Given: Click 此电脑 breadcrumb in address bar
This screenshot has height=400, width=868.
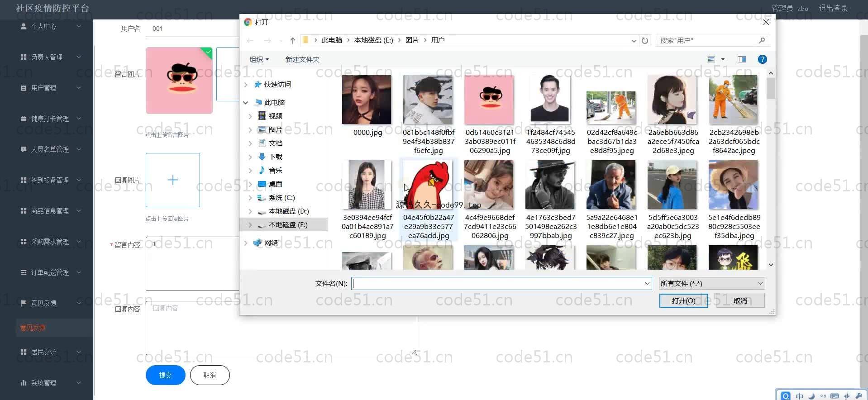Looking at the screenshot, I should coord(332,40).
